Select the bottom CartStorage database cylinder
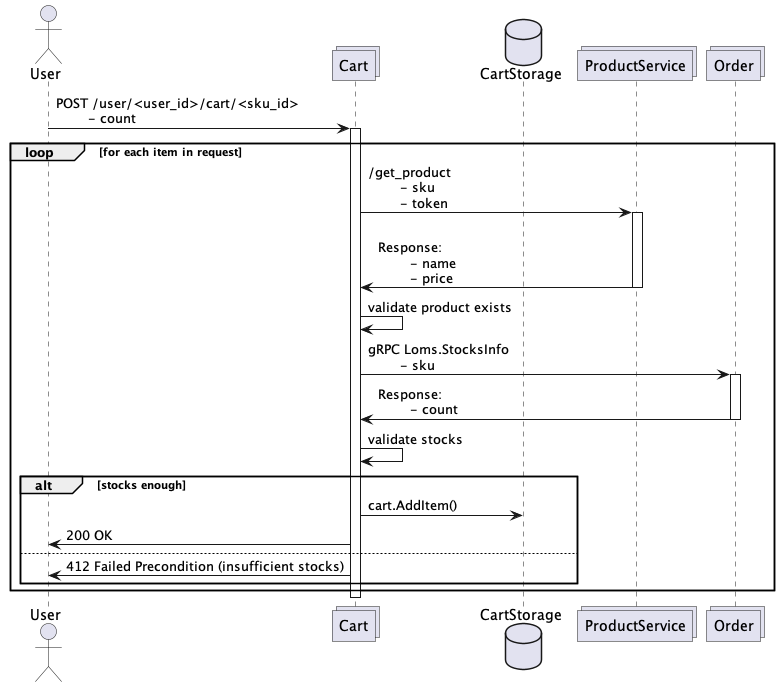Image resolution: width=779 pixels, height=687 pixels. (522, 650)
